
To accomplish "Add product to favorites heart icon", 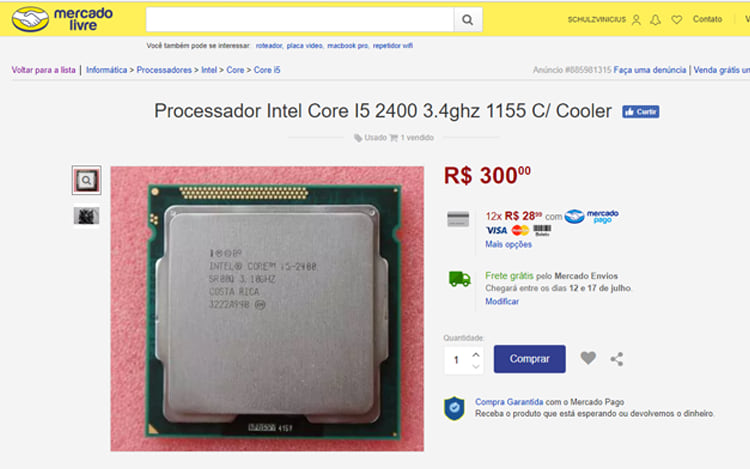I will (588, 358).
